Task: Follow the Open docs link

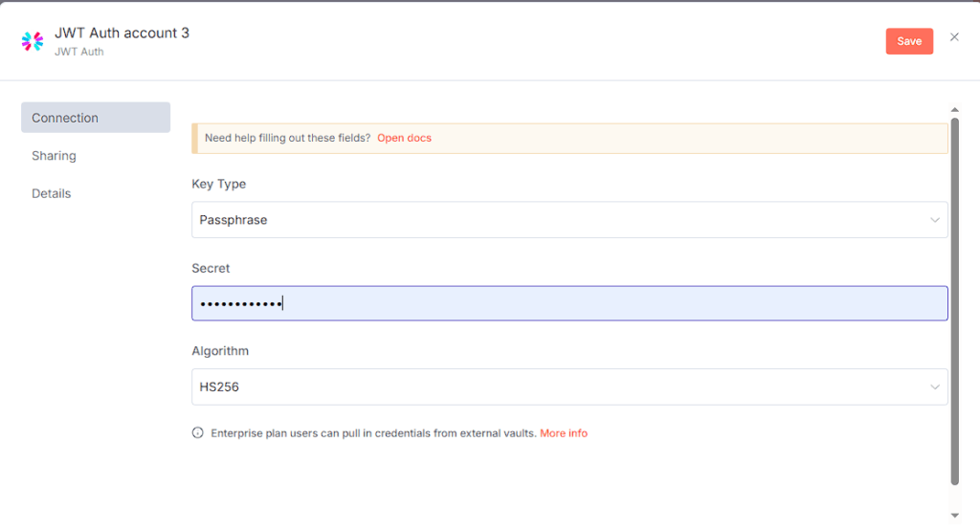Action: tap(404, 138)
